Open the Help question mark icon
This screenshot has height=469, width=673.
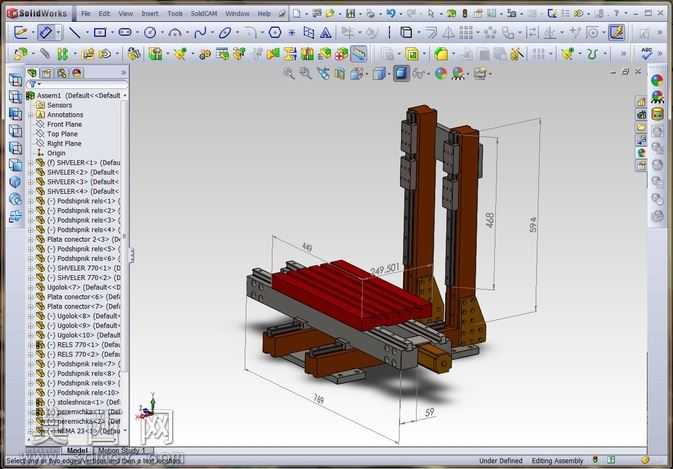point(616,14)
